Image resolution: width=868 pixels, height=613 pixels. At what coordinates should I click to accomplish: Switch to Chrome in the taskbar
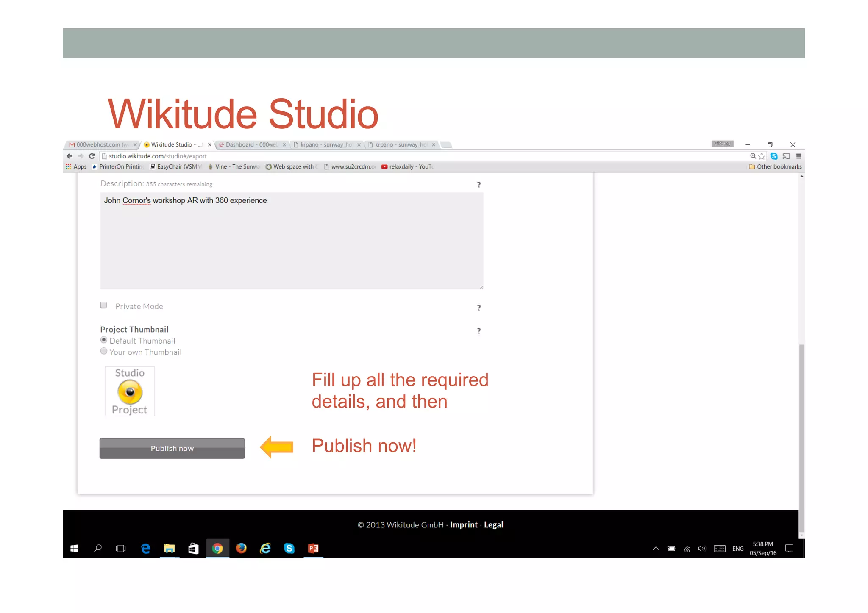coord(217,548)
